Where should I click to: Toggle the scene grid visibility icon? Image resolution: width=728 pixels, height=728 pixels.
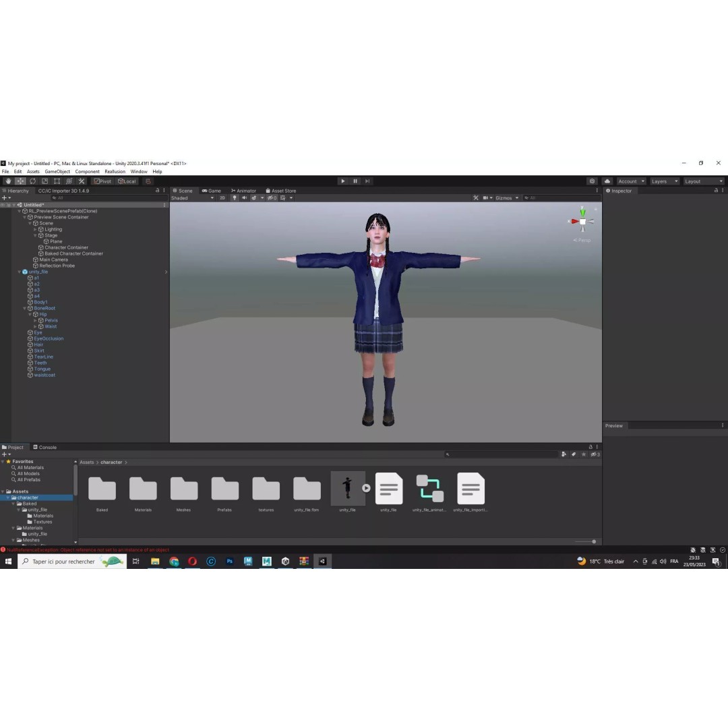282,198
